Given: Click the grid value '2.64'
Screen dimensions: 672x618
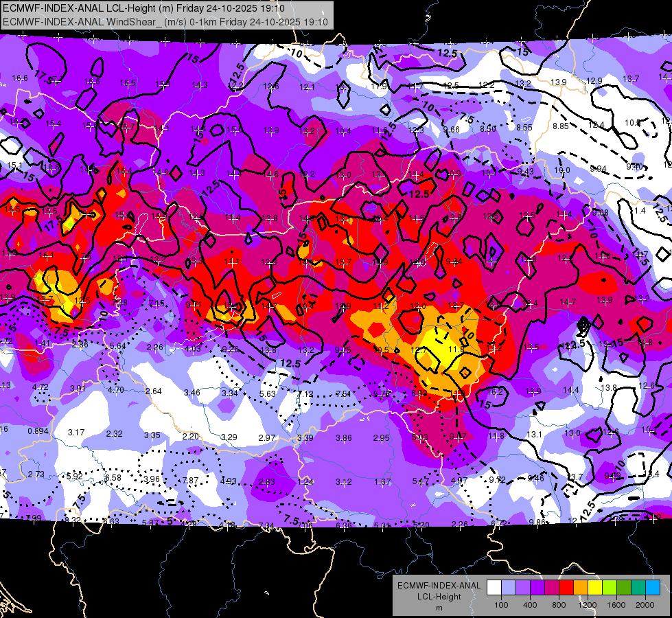Looking at the screenshot, I should click(x=154, y=391).
